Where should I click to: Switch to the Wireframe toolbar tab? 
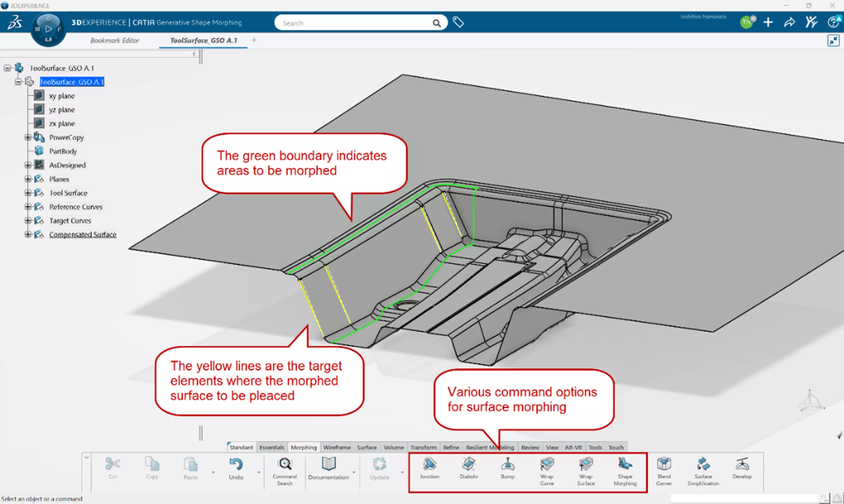(337, 447)
